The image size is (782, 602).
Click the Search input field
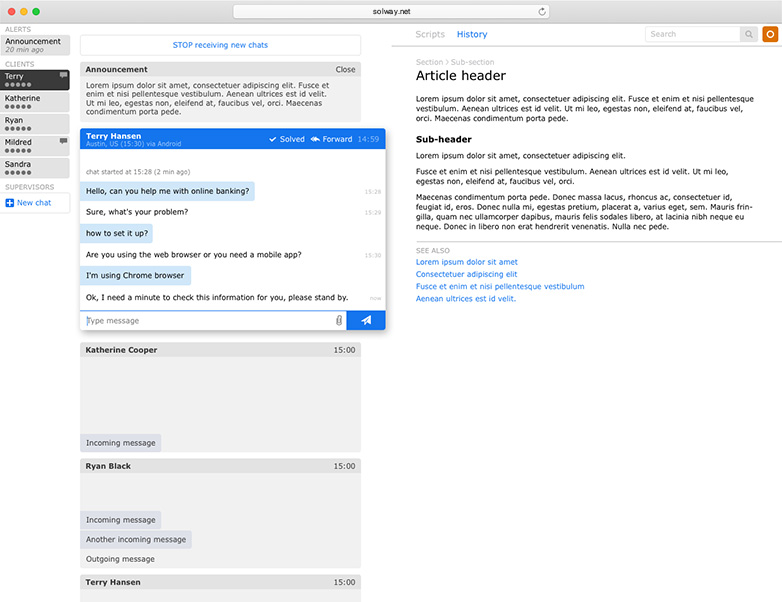point(692,34)
